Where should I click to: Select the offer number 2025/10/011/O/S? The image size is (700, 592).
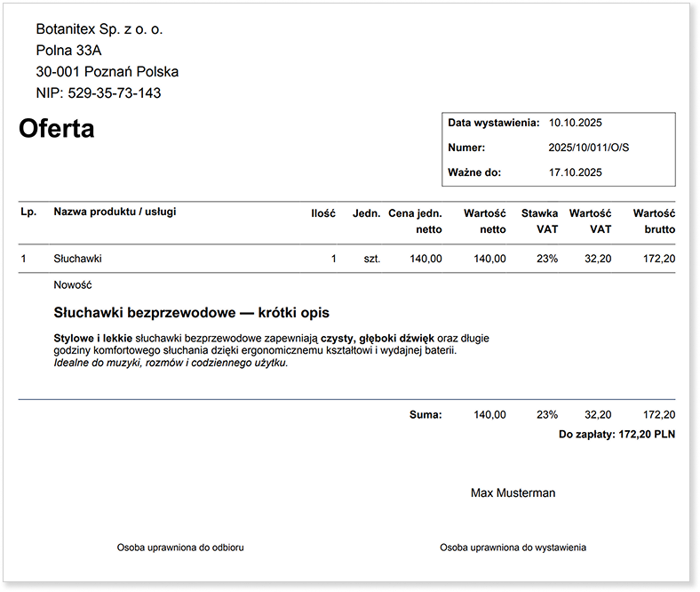[589, 148]
